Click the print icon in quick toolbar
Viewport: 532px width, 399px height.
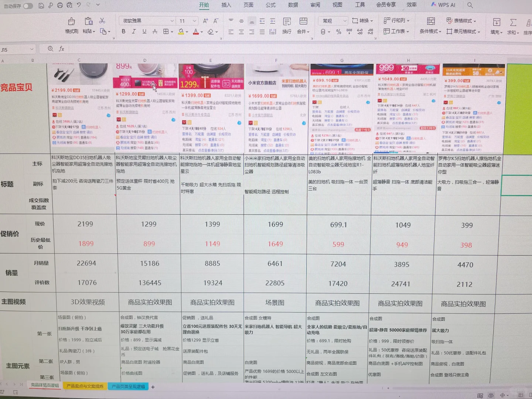[60, 5]
